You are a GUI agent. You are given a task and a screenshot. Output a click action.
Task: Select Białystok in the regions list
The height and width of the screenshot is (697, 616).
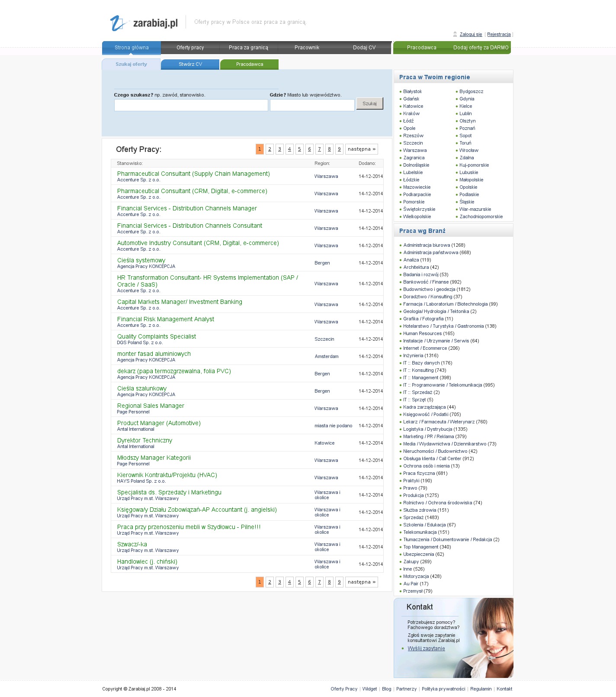pos(412,92)
